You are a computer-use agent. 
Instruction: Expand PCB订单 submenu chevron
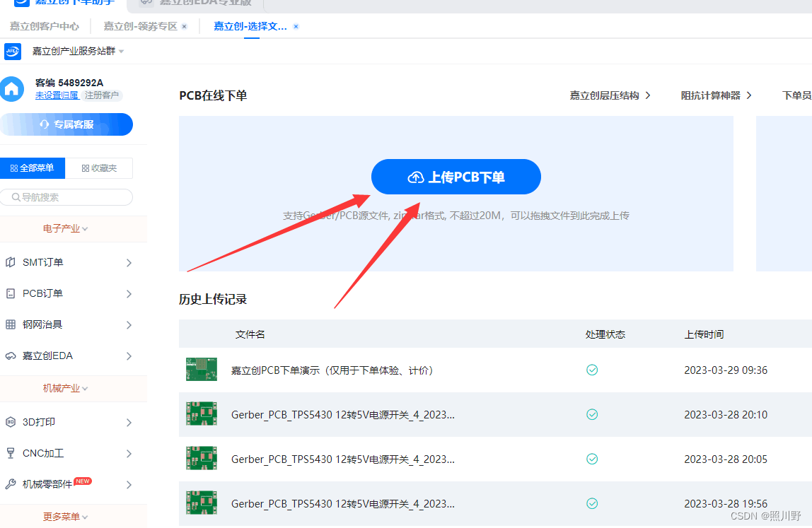129,294
